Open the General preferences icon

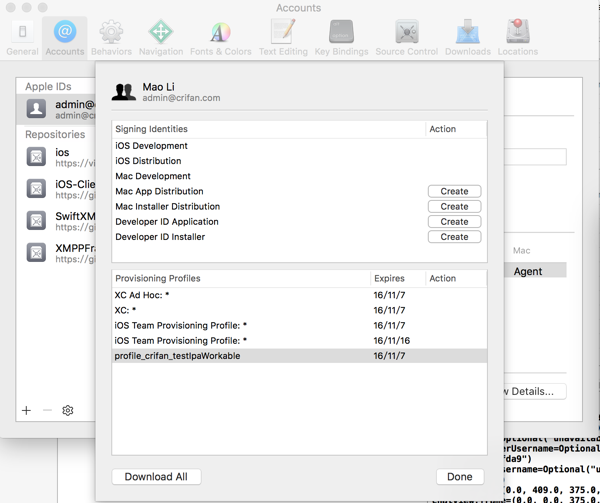[x=22, y=32]
